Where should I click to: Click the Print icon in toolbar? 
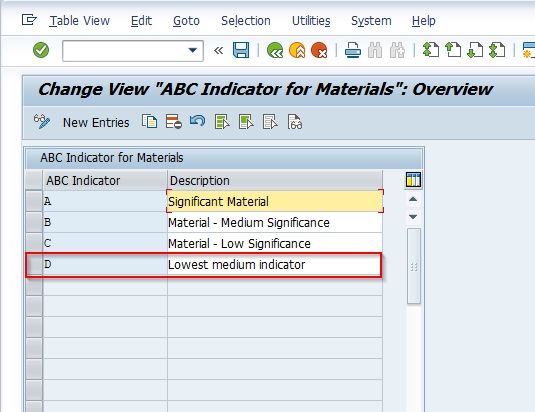pos(353,50)
